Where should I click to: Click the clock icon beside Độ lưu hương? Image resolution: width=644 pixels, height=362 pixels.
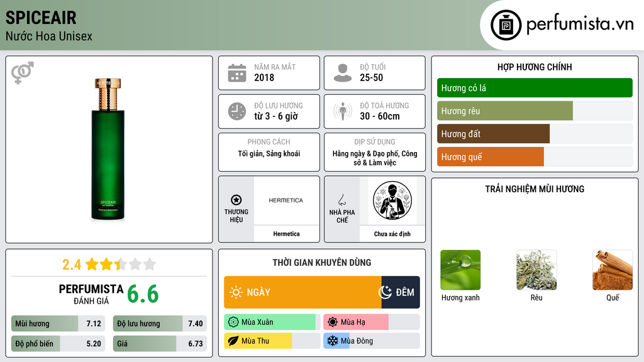[237, 111]
